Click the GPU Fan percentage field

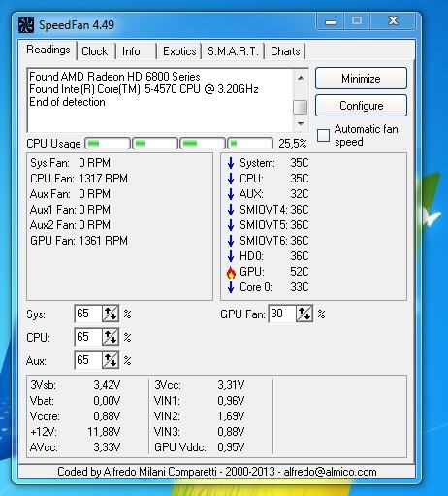point(282,314)
